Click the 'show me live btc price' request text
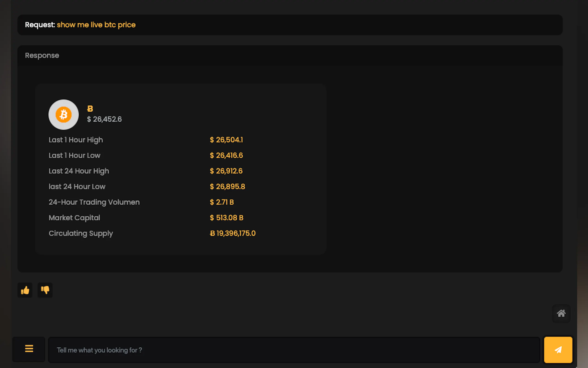 pyautogui.click(x=96, y=25)
